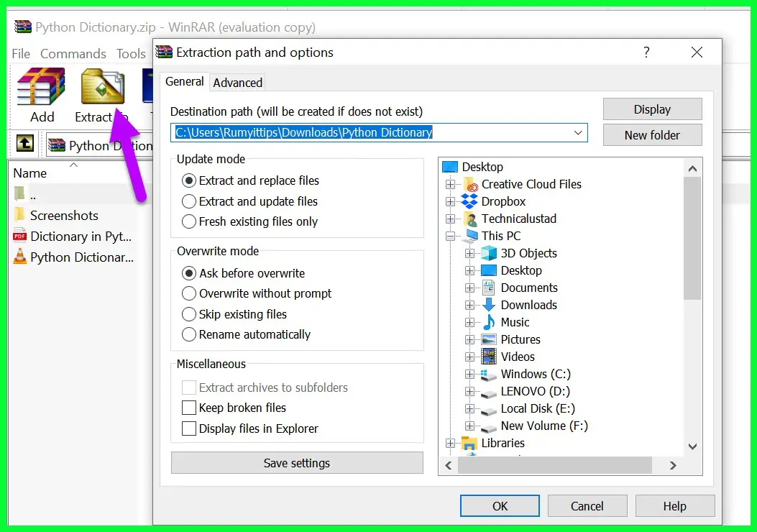This screenshot has height=532, width=757.
Task: Click the Help button
Action: [674, 506]
